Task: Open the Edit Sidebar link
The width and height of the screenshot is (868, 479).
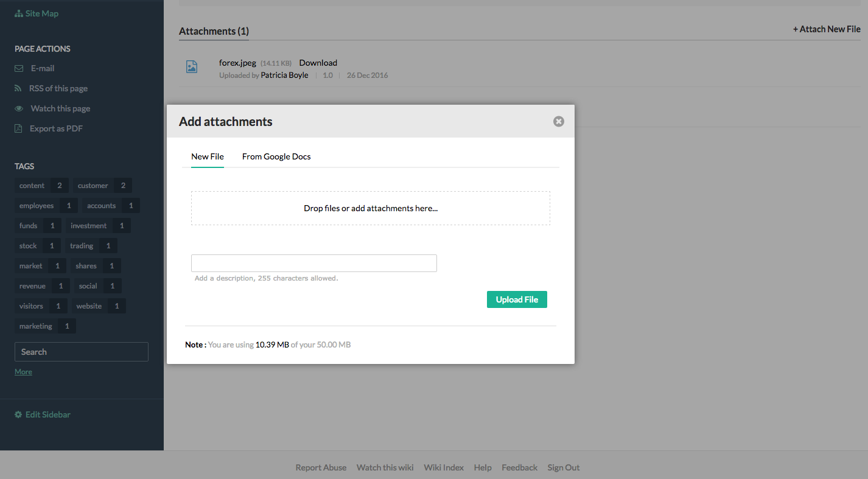Action: tap(48, 414)
